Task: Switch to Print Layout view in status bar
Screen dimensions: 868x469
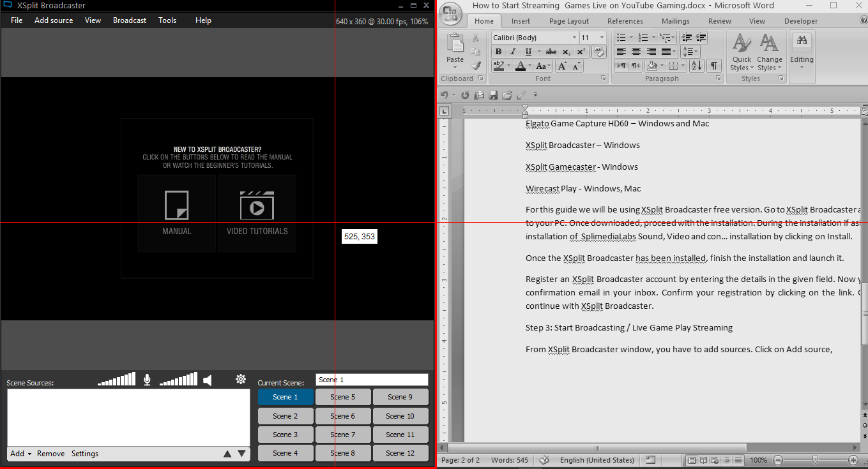Action: click(x=692, y=460)
